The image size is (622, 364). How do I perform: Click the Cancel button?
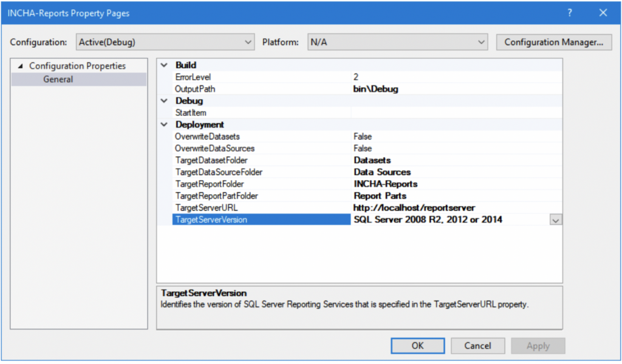(477, 345)
